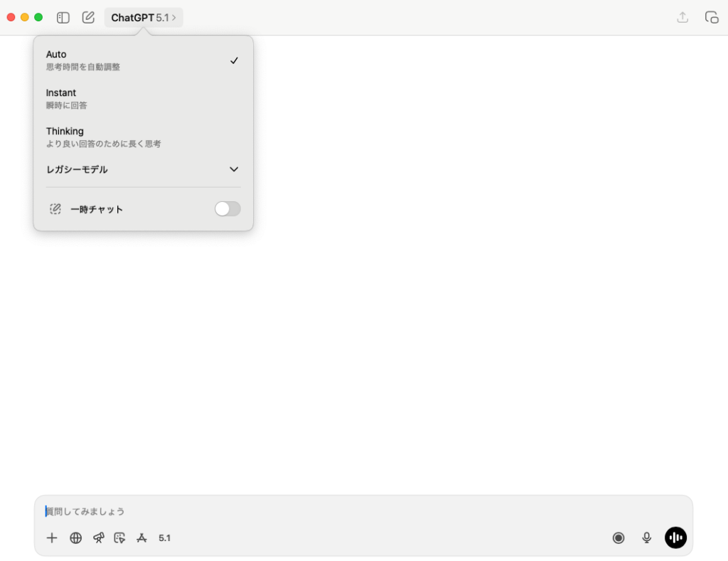This screenshot has height=561, width=728.
Task: Select the Auto model option
Action: tap(143, 60)
